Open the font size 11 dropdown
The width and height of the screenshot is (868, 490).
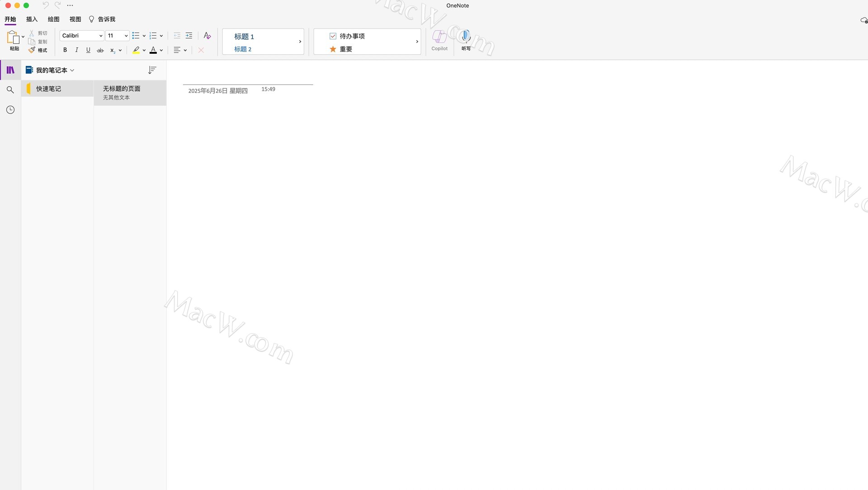pos(118,36)
